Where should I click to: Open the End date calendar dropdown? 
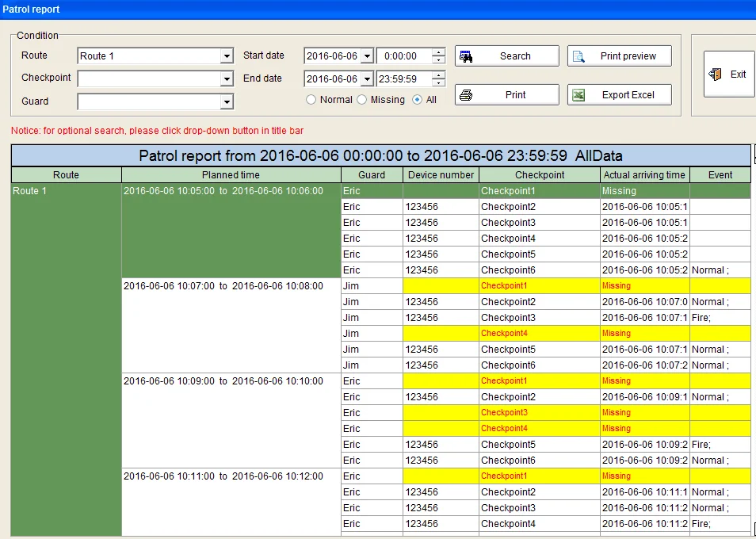[366, 79]
